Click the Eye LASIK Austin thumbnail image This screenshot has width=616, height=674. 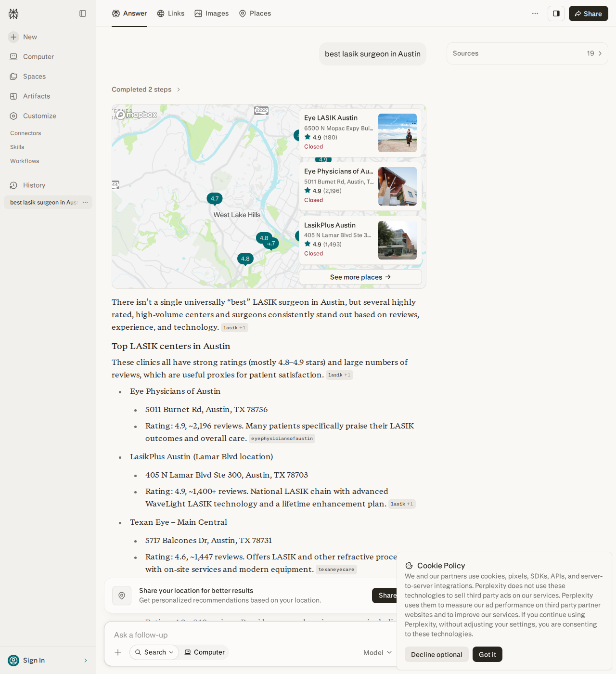398,133
